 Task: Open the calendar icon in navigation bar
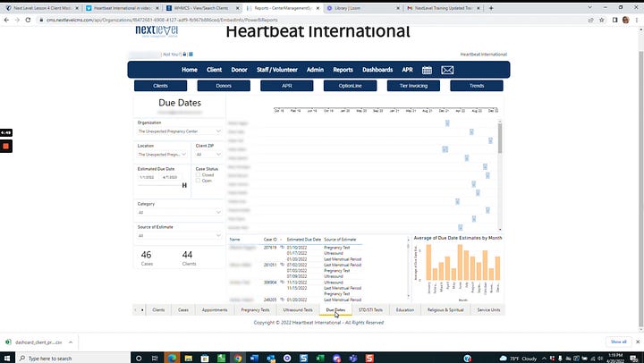point(427,70)
